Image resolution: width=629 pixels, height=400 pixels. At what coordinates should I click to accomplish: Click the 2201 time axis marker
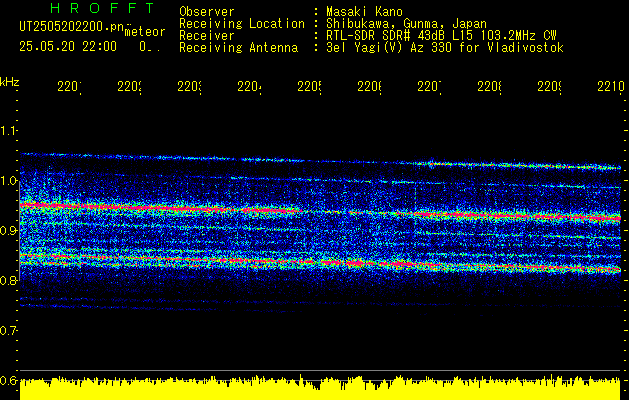[x=70, y=87]
